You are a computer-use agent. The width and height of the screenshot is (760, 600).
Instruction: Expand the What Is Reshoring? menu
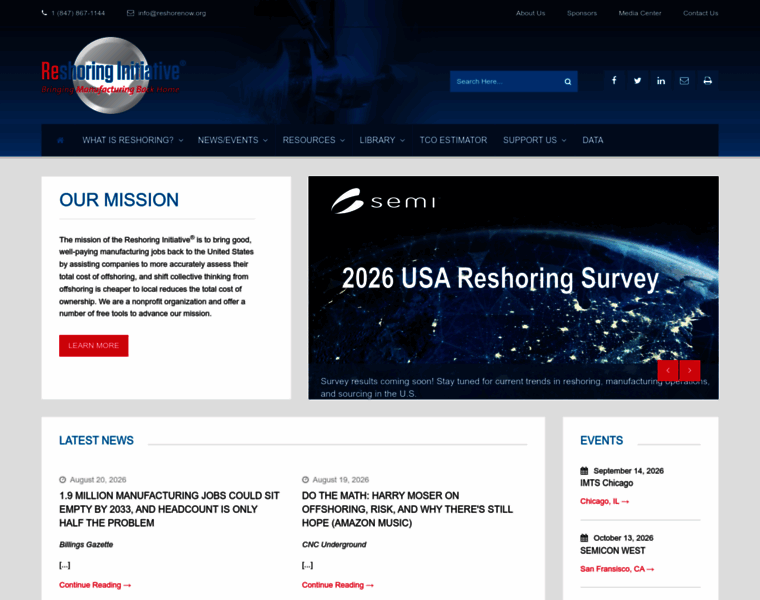133,140
